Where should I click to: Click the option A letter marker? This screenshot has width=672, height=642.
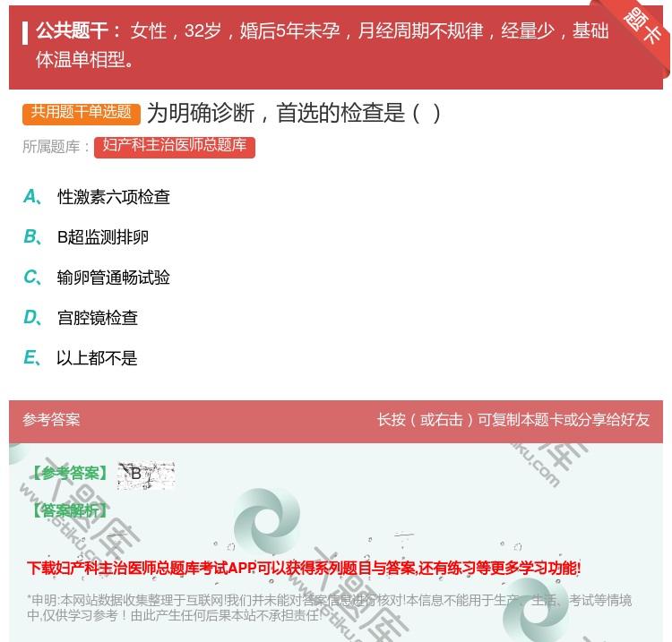31,197
